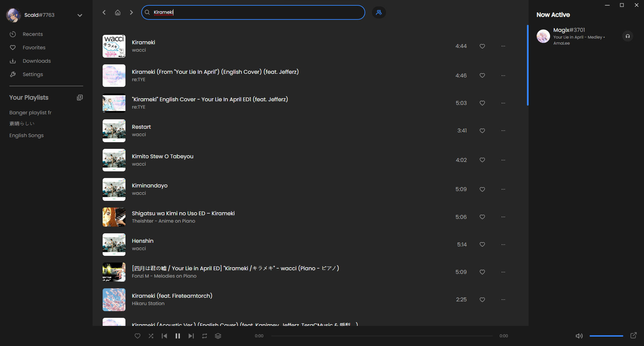Open the queue layers icon
This screenshot has width=644, height=346.
pyautogui.click(x=218, y=336)
